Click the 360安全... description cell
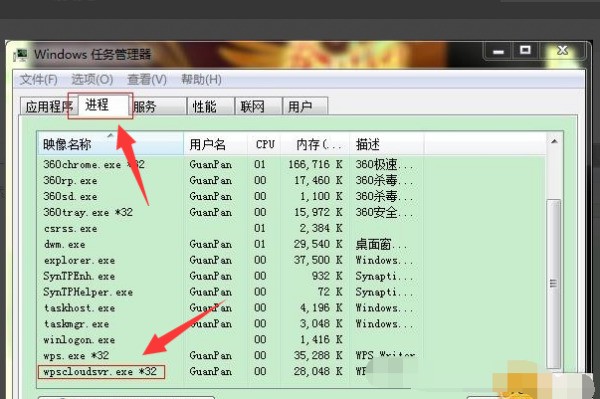This screenshot has height=399, width=600. pyautogui.click(x=384, y=212)
